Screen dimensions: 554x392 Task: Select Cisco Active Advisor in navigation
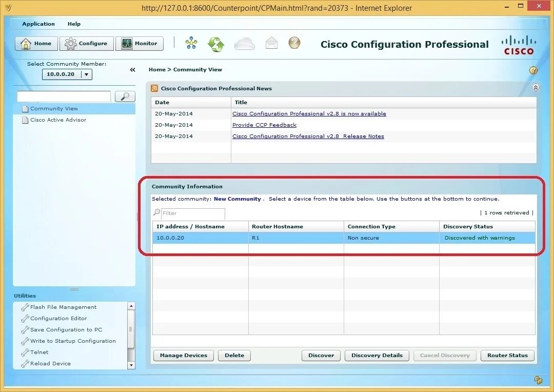(x=74, y=120)
